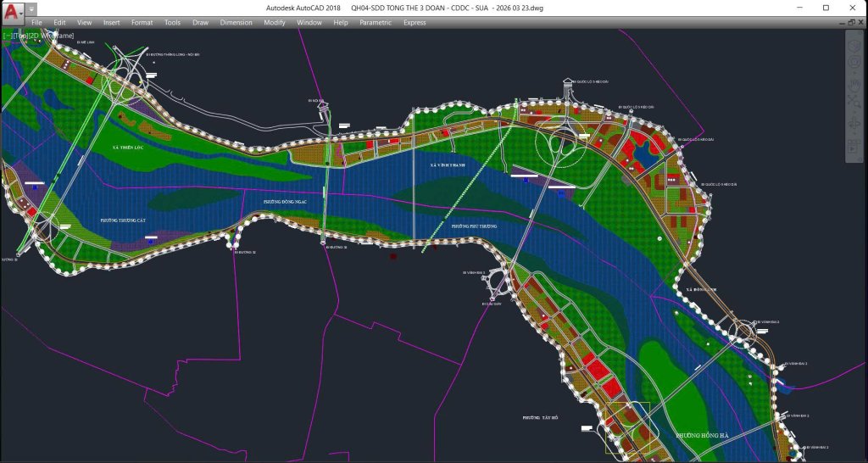Open the File menu

(x=36, y=23)
